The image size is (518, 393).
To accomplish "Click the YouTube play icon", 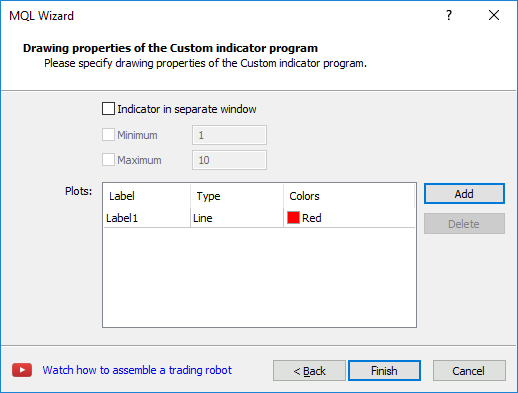I will [22, 370].
